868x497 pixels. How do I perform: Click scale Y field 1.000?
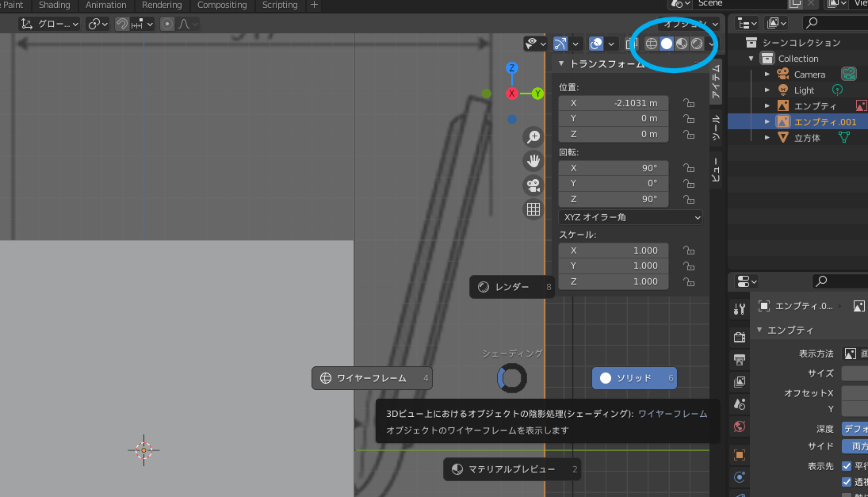614,266
